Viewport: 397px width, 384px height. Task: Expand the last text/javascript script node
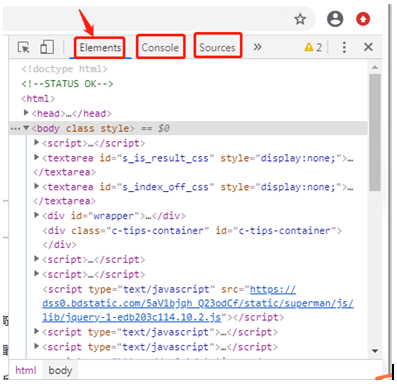(37, 346)
